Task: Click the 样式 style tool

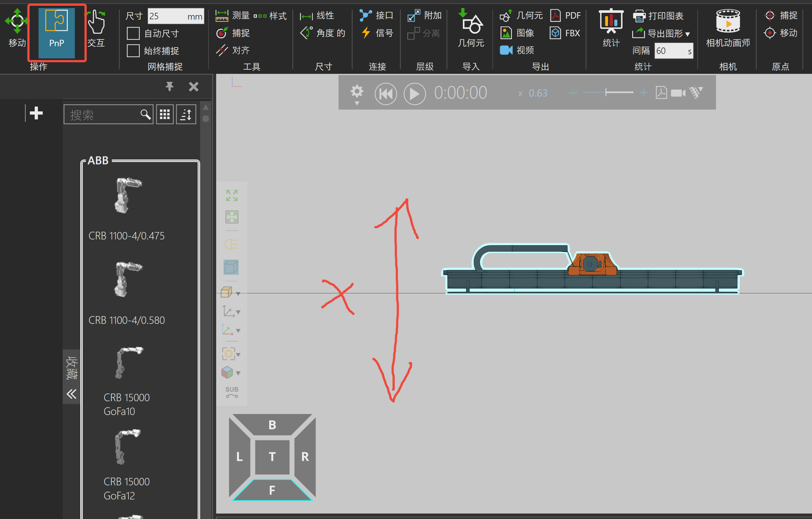Action: click(x=270, y=15)
